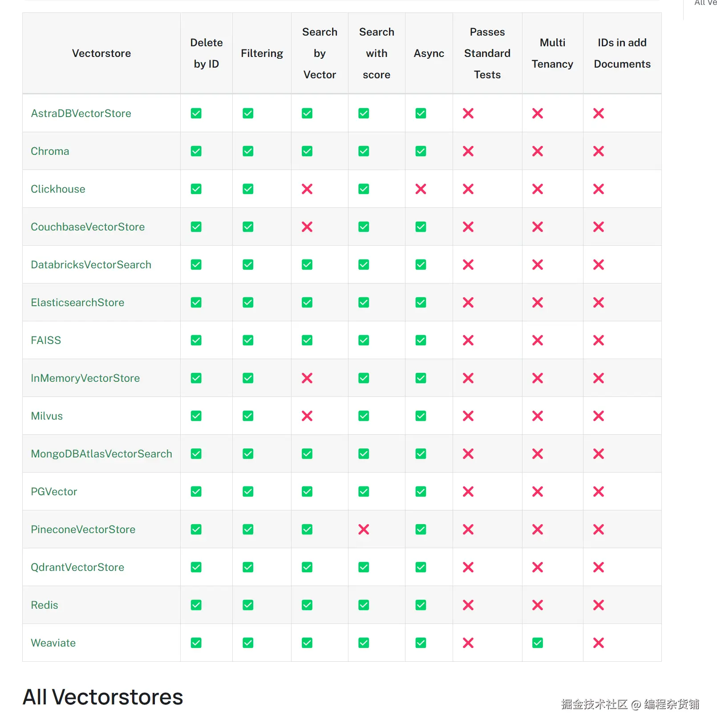The image size is (717, 728).
Task: Click the Clickhouse Async red cross
Action: pyautogui.click(x=421, y=189)
